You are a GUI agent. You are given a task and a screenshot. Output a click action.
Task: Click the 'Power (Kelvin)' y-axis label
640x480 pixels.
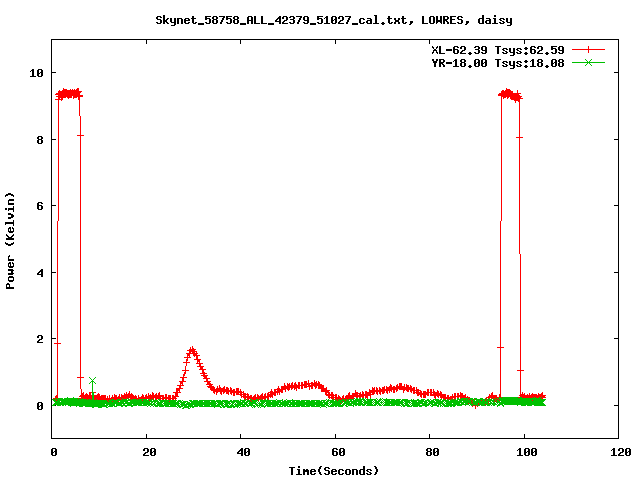point(10,241)
